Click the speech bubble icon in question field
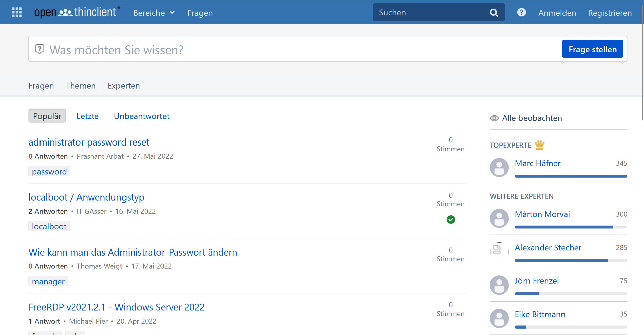644x335 pixels. pyautogui.click(x=40, y=49)
